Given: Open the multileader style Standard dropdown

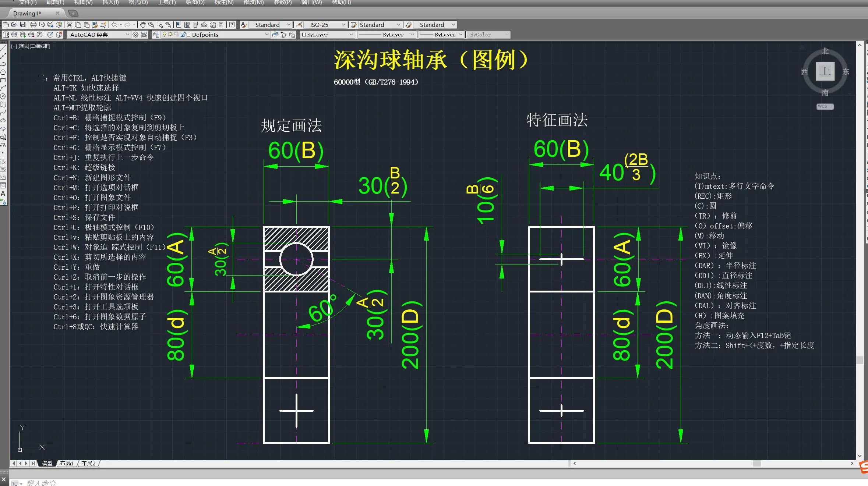Looking at the screenshot, I should point(453,25).
